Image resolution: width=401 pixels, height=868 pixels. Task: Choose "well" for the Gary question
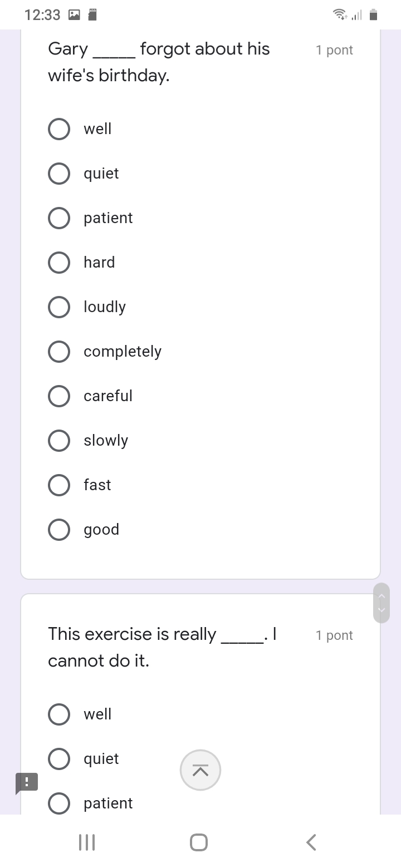[59, 129]
